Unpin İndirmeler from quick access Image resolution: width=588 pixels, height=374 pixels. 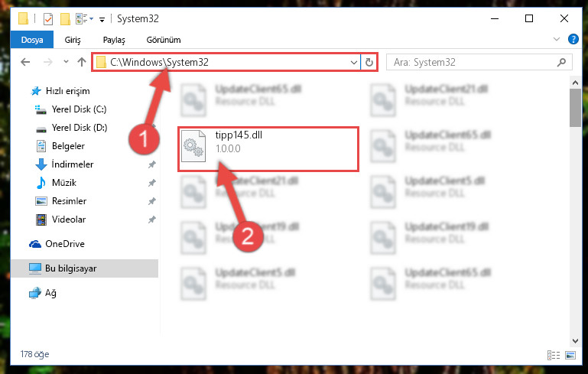click(x=152, y=164)
